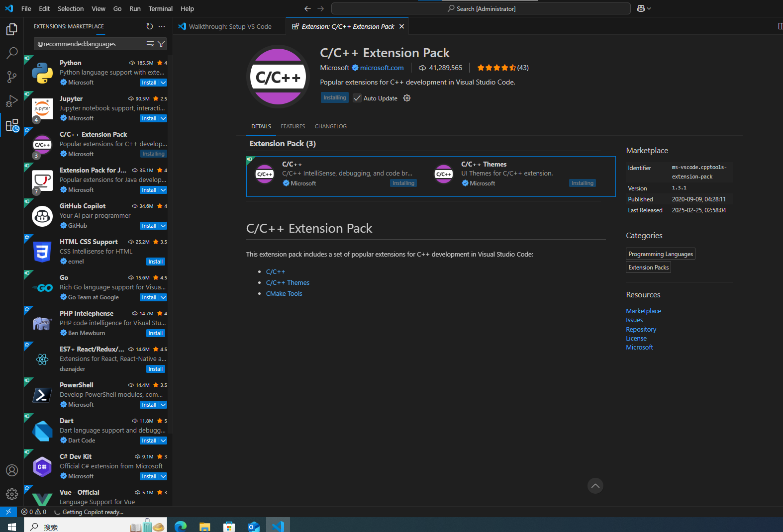Go back using the navigation arrow
Screen dimensions: 783x532
pyautogui.click(x=307, y=8)
